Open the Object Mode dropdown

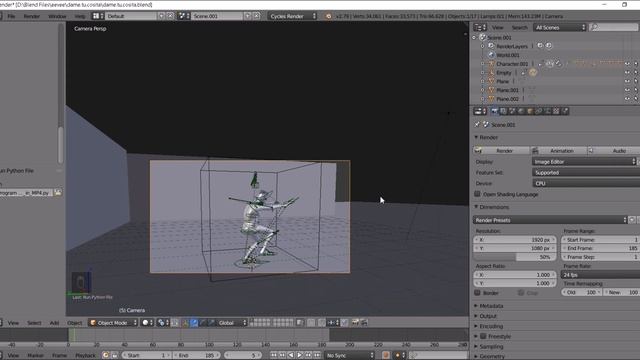click(113, 323)
